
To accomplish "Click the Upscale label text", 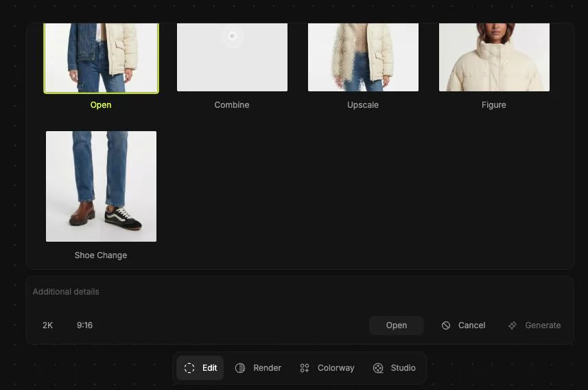I will pyautogui.click(x=363, y=105).
